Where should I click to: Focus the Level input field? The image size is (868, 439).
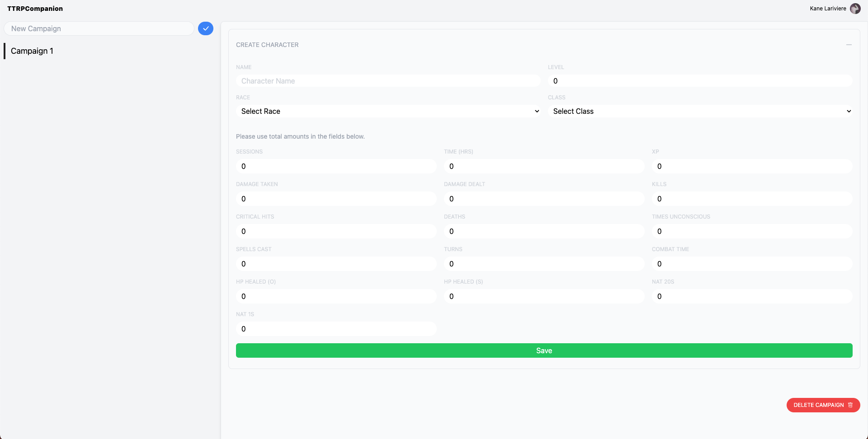coord(700,81)
